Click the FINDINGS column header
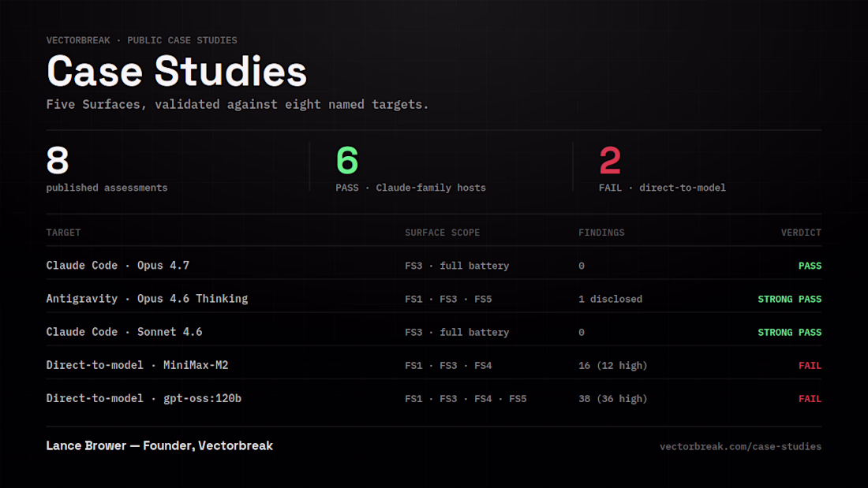This screenshot has height=488, width=868. point(601,233)
